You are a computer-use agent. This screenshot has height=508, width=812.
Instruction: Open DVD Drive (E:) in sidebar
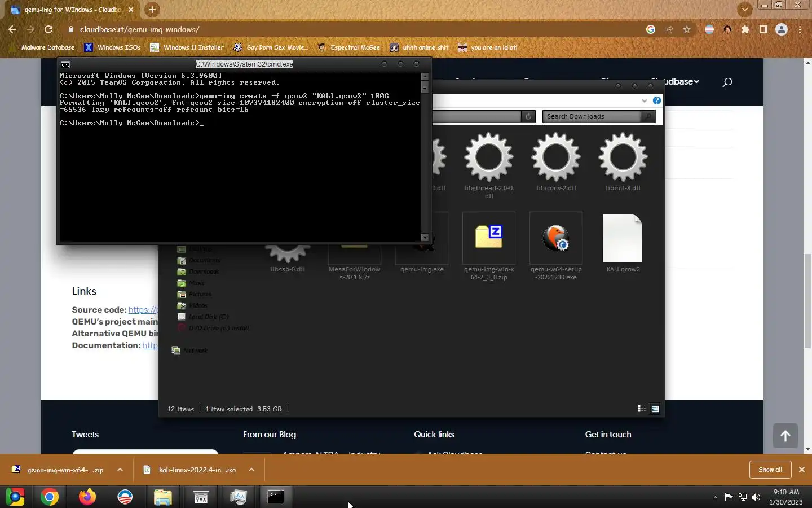coord(213,328)
